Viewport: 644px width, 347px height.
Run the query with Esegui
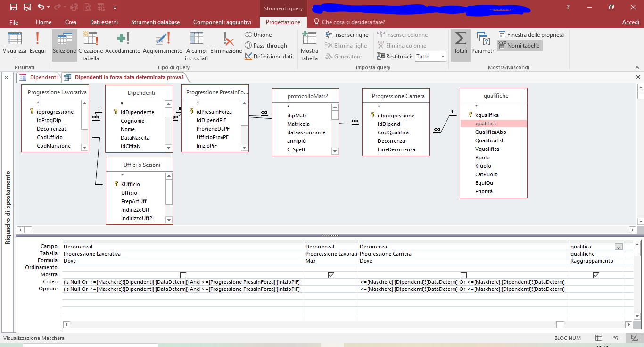(x=38, y=42)
